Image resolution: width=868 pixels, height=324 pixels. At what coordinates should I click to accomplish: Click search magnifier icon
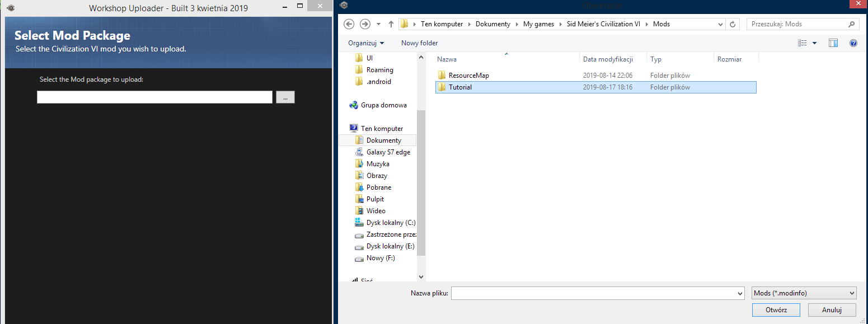(852, 24)
